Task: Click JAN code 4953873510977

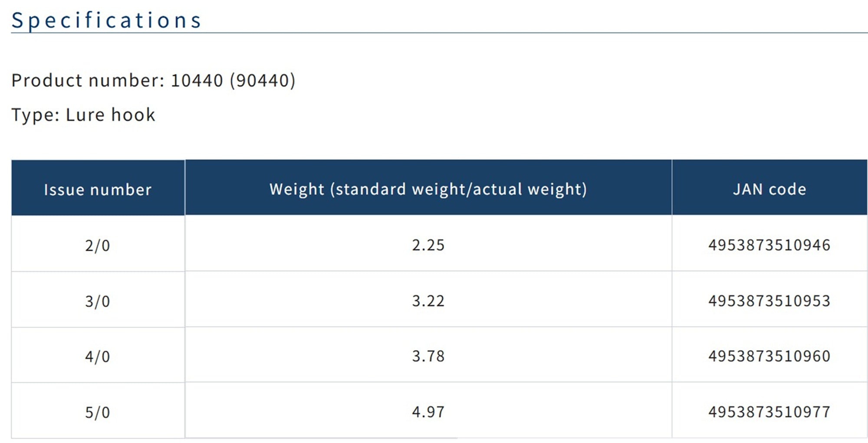Action: coord(769,412)
